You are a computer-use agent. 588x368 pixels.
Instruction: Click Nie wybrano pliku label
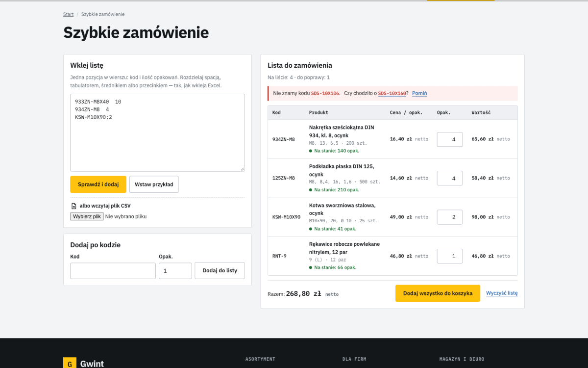point(126,216)
